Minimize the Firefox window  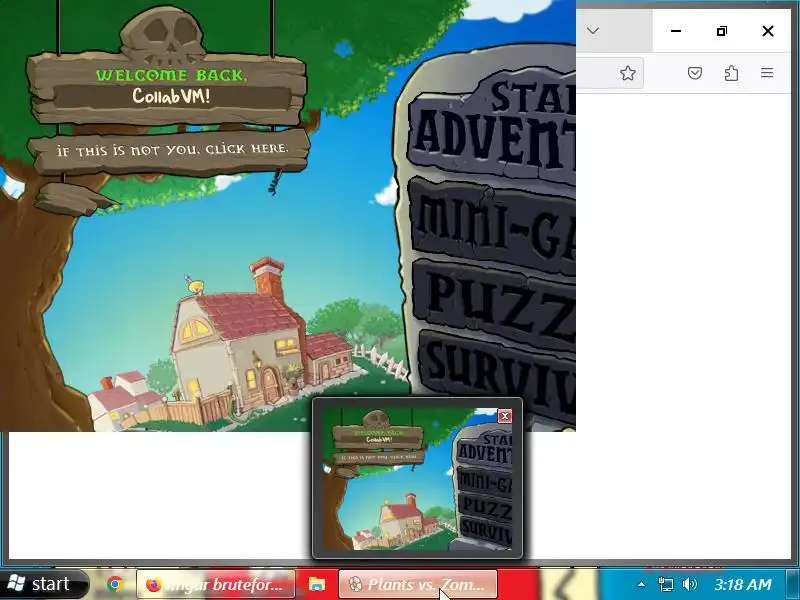pos(676,31)
